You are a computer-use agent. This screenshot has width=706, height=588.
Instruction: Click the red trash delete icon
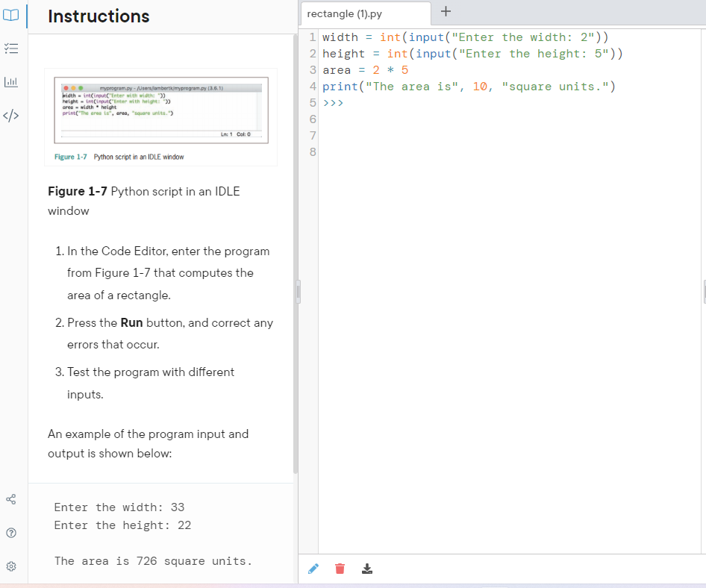pyautogui.click(x=340, y=569)
